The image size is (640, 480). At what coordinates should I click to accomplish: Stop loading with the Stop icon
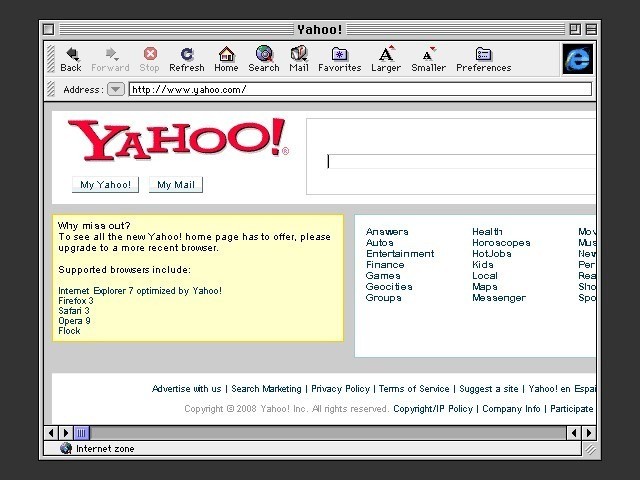coord(150,60)
